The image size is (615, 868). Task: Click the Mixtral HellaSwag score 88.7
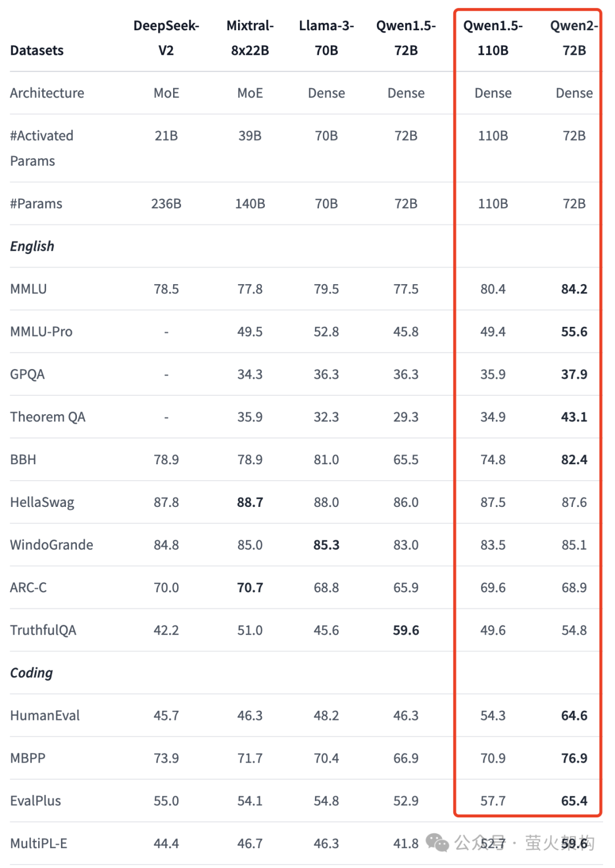[x=250, y=502]
